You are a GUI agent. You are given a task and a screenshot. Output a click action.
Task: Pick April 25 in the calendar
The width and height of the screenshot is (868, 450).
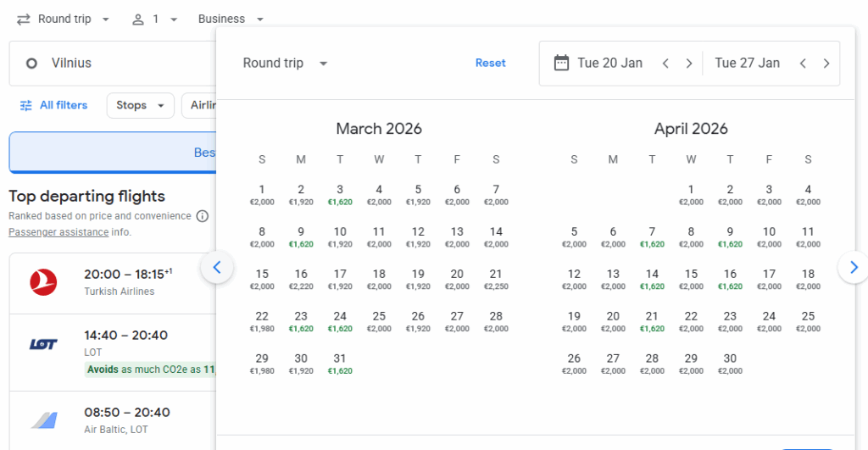pyautogui.click(x=808, y=321)
